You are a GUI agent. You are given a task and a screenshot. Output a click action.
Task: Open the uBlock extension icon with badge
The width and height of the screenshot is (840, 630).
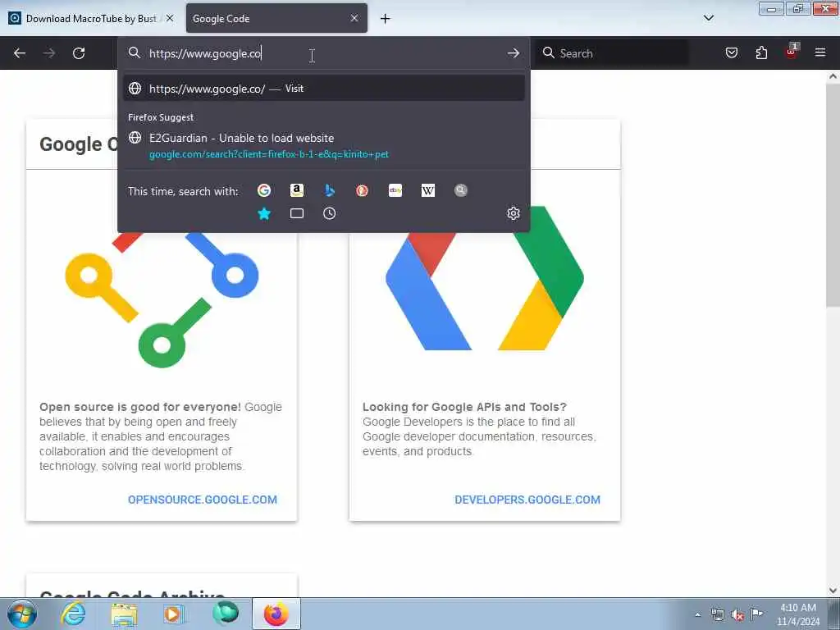pyautogui.click(x=792, y=52)
